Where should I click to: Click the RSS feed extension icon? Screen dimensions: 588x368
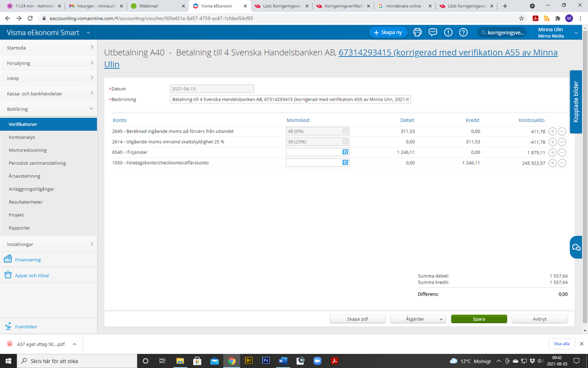coord(546,18)
